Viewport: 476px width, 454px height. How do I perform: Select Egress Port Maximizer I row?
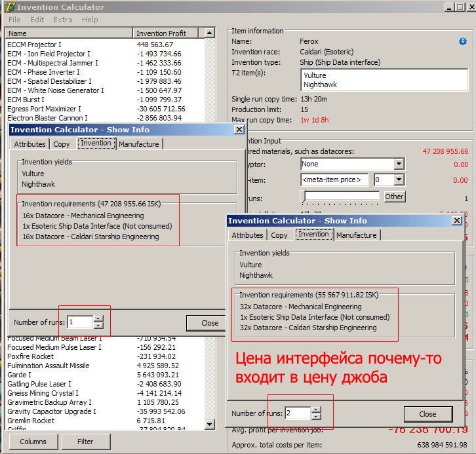point(105,109)
